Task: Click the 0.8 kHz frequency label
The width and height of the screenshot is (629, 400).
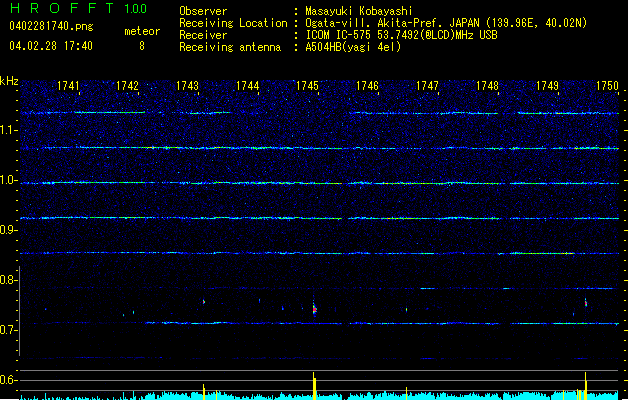Action: [8, 280]
